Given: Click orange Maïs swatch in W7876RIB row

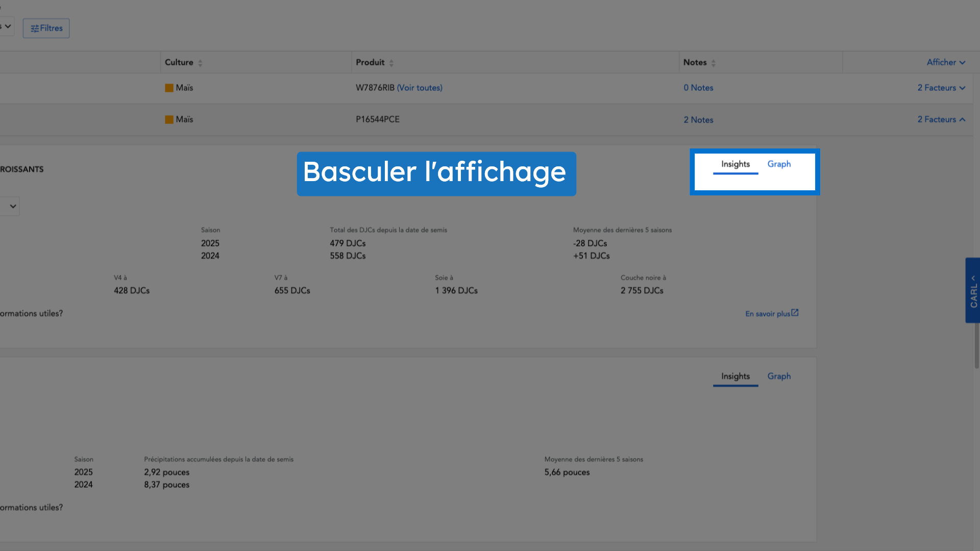Looking at the screenshot, I should [169, 88].
